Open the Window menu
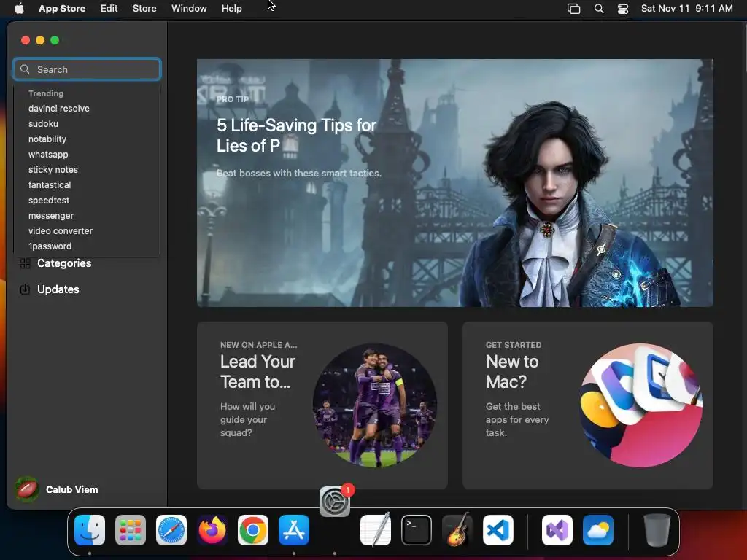This screenshot has height=560, width=747. pyautogui.click(x=189, y=8)
